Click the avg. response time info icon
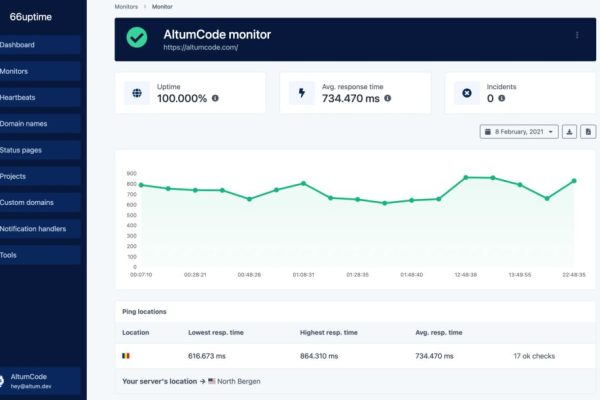The image size is (600, 400). (388, 98)
